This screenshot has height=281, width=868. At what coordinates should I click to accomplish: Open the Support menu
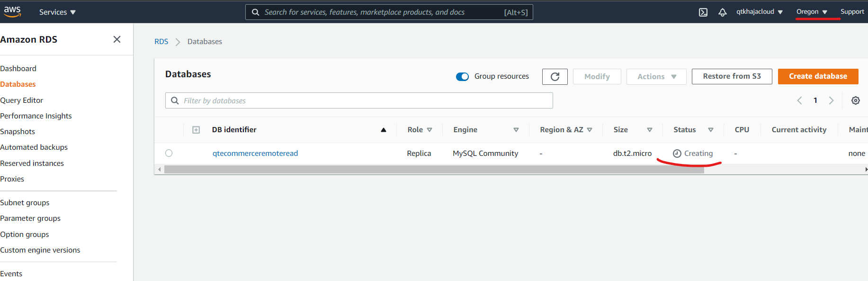coord(852,12)
